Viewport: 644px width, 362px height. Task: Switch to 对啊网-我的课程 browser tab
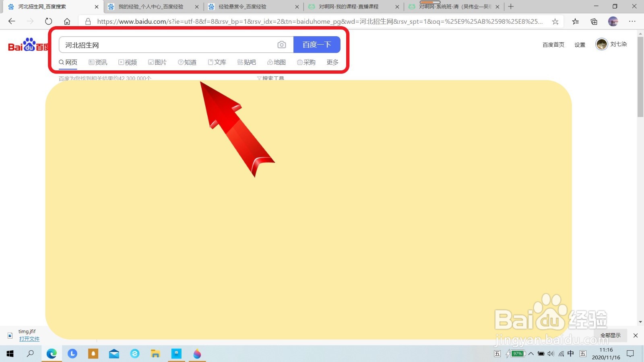click(349, 7)
